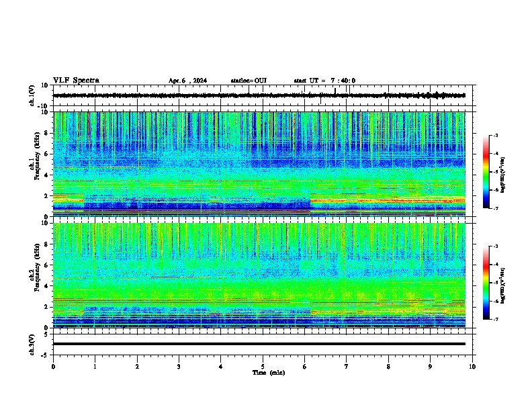Click the ch.2 color bar PSD unit label
532x411 pixels.
pyautogui.click(x=503, y=285)
